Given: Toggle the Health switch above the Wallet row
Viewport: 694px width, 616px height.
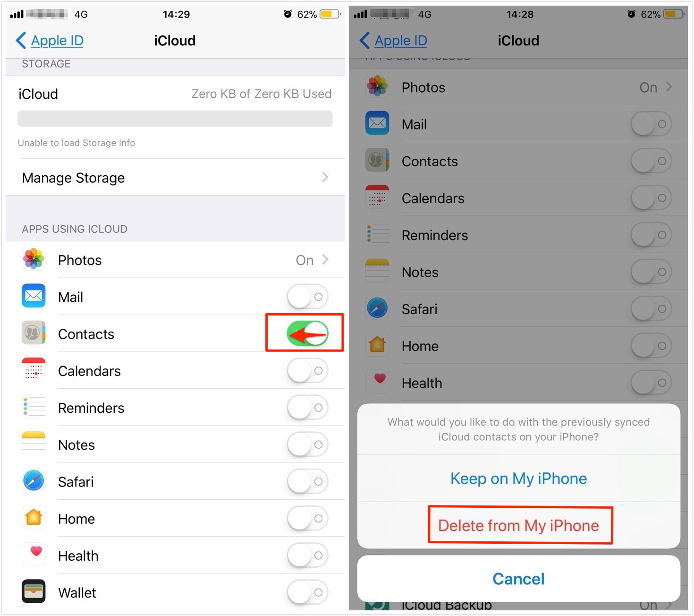Looking at the screenshot, I should point(307,555).
